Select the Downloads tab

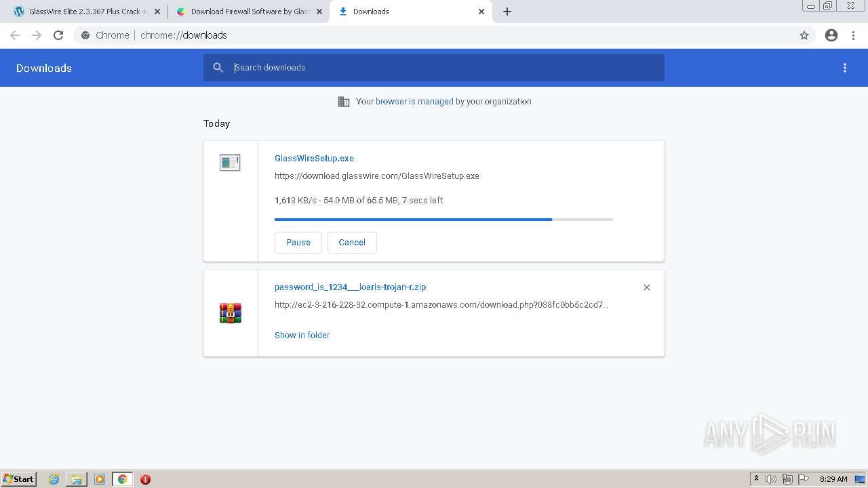tap(410, 12)
